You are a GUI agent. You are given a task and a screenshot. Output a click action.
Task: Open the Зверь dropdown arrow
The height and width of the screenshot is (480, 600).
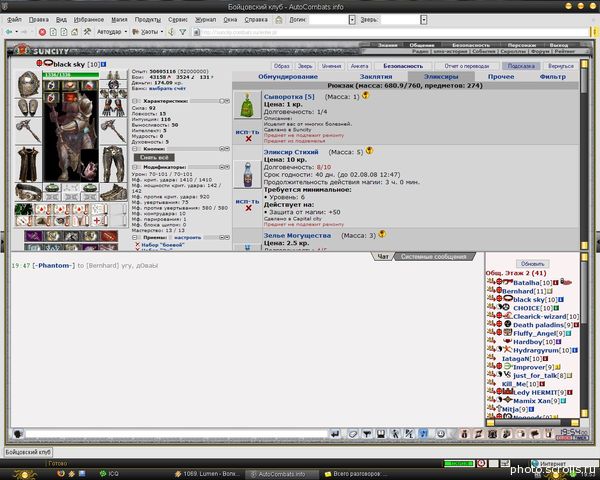[x=423, y=20]
